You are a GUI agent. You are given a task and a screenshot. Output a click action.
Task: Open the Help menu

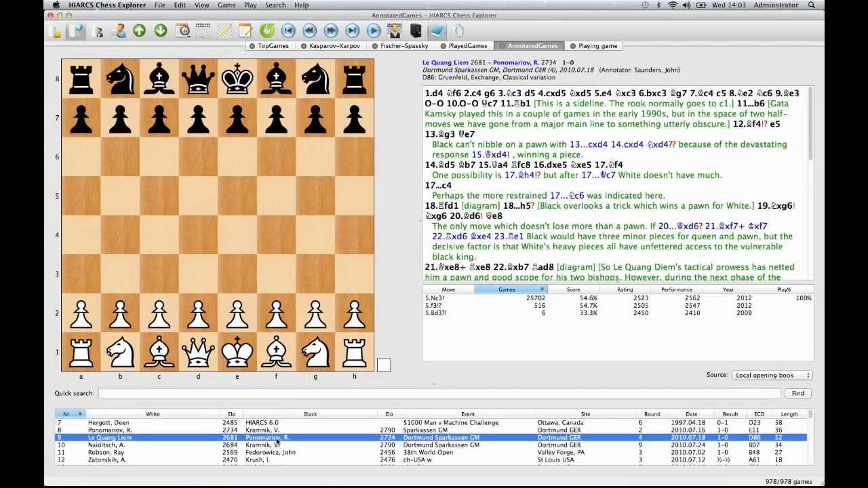[x=301, y=5]
